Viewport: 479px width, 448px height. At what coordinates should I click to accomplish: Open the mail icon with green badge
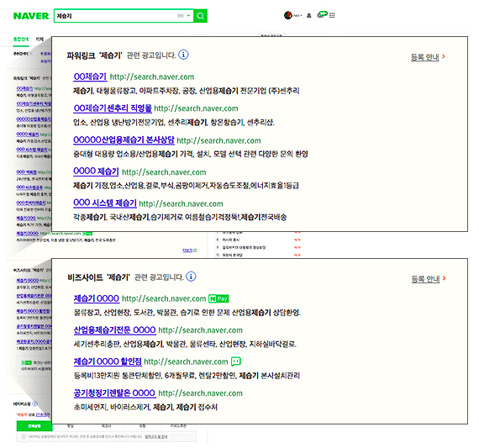(x=322, y=14)
